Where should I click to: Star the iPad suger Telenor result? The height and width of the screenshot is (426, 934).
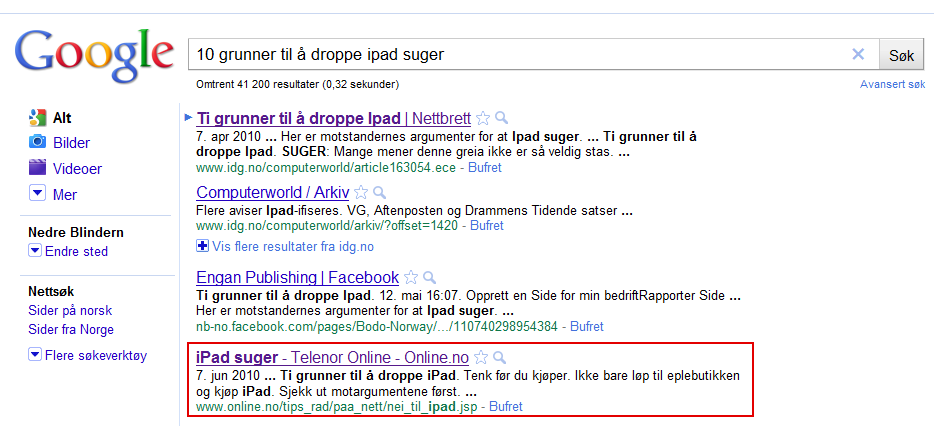(x=481, y=357)
